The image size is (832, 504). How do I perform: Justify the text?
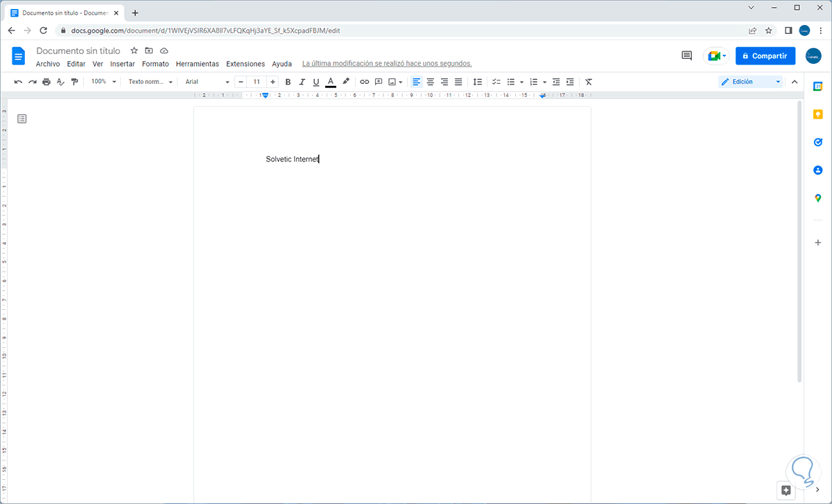tap(458, 82)
